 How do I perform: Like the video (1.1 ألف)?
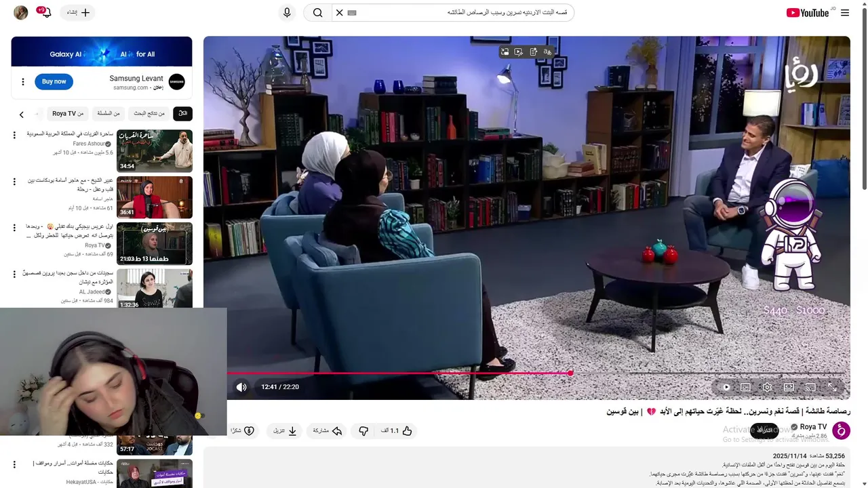(x=397, y=430)
